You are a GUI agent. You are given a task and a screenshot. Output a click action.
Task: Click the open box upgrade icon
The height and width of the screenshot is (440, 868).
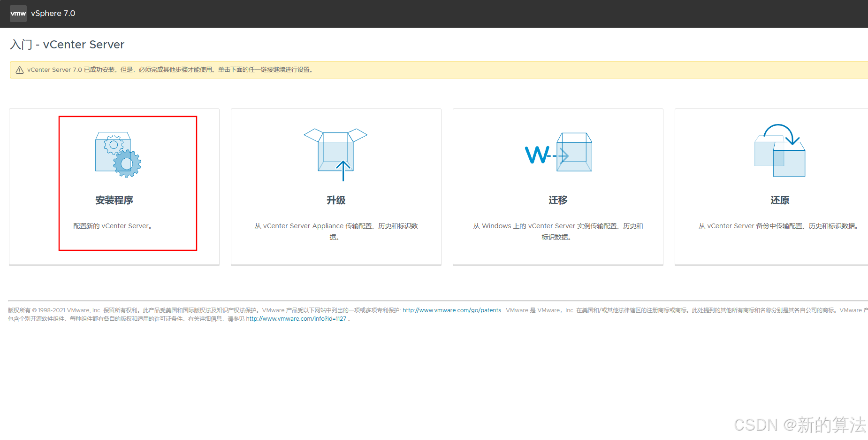tap(336, 154)
